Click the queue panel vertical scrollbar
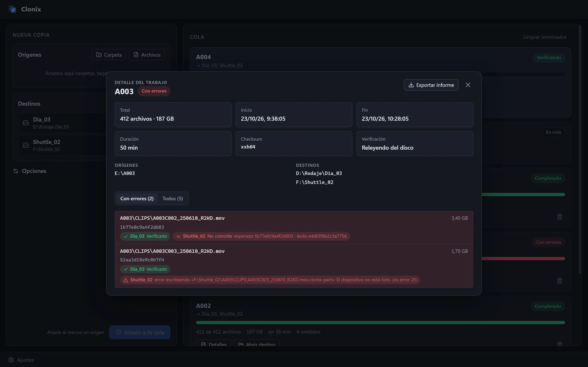This screenshot has height=367, width=588. pyautogui.click(x=580, y=149)
